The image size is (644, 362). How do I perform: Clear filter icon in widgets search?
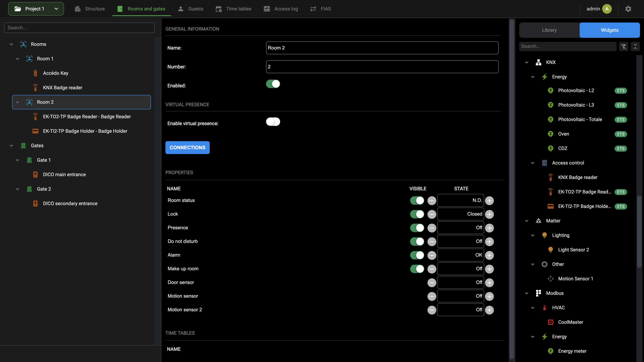coord(623,46)
